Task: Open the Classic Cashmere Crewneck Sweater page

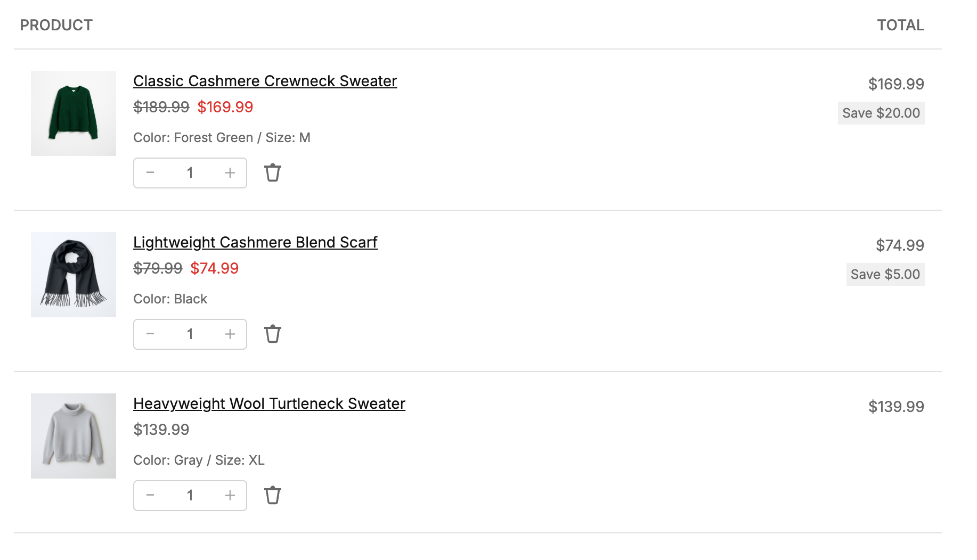Action: pyautogui.click(x=265, y=81)
